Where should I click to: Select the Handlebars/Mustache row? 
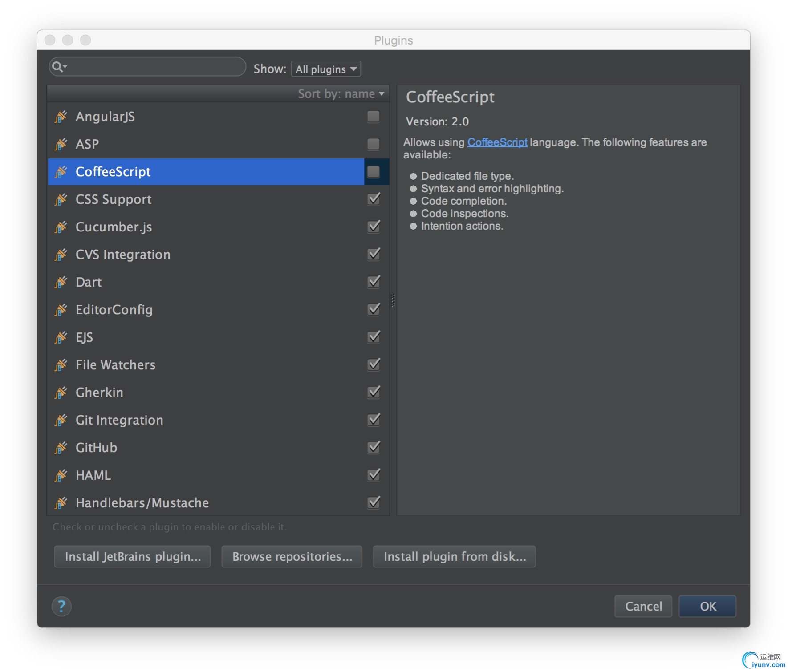[218, 503]
